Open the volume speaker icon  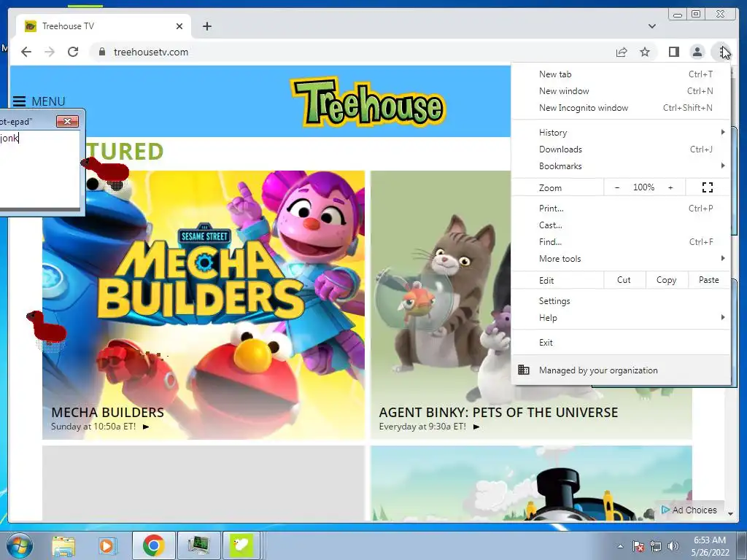pos(673,546)
